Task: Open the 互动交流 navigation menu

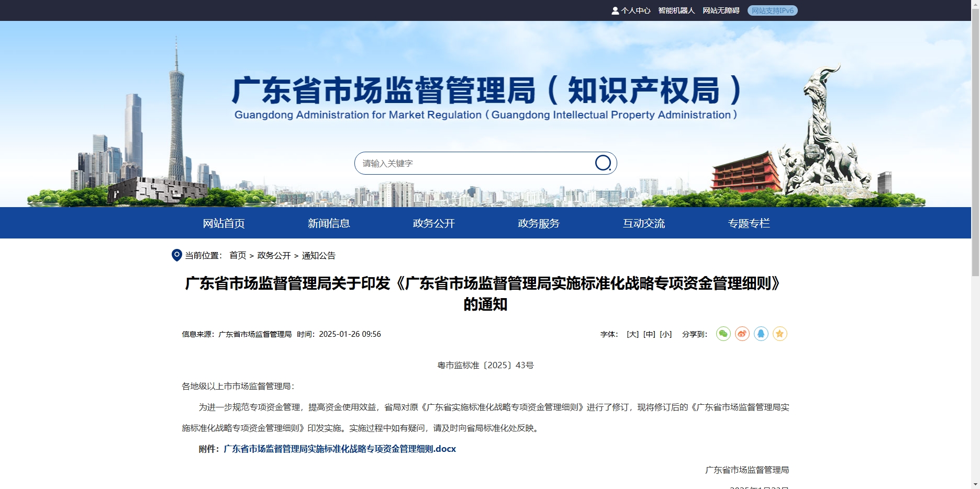Action: pyautogui.click(x=643, y=223)
